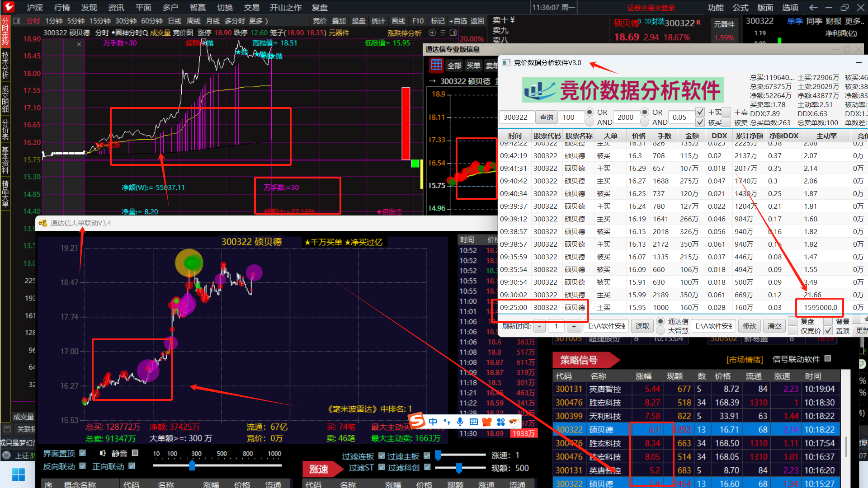Select the 买单 tab in 通达信专业版信息
868x488 pixels.
pyautogui.click(x=473, y=66)
